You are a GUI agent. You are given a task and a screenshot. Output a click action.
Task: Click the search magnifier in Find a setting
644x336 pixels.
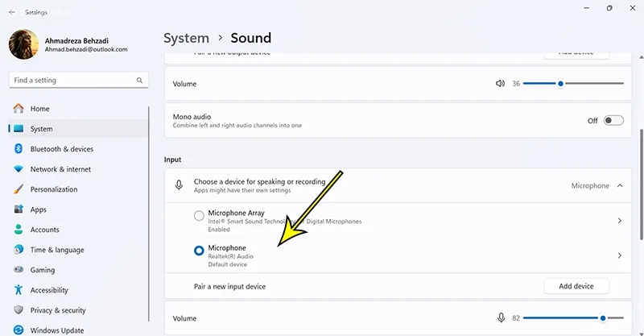point(139,81)
